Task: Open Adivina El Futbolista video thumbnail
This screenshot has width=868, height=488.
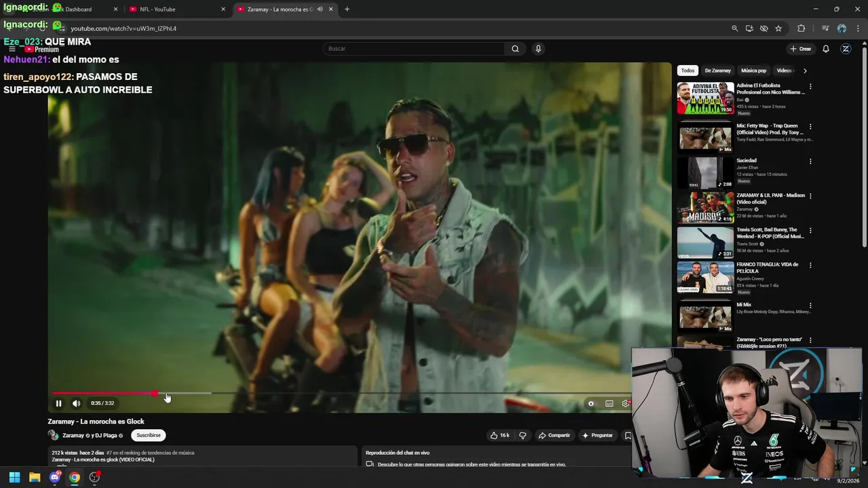Action: click(x=705, y=98)
